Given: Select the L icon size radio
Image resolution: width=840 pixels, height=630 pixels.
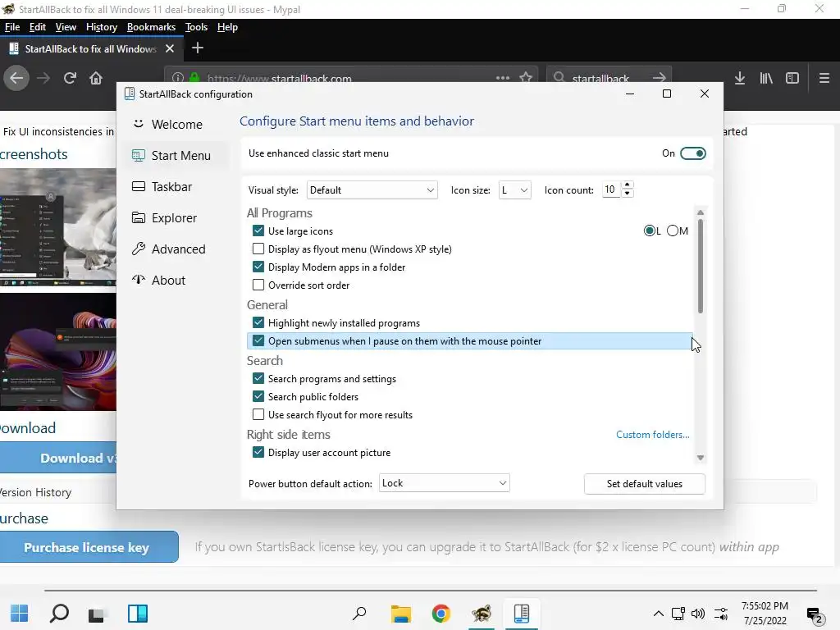Looking at the screenshot, I should coord(650,231).
